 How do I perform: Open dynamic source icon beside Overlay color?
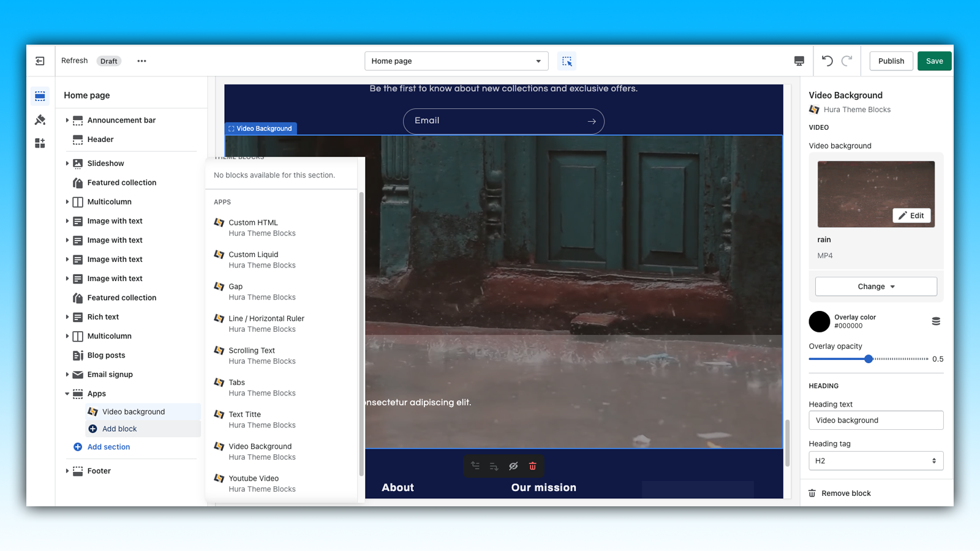click(936, 321)
